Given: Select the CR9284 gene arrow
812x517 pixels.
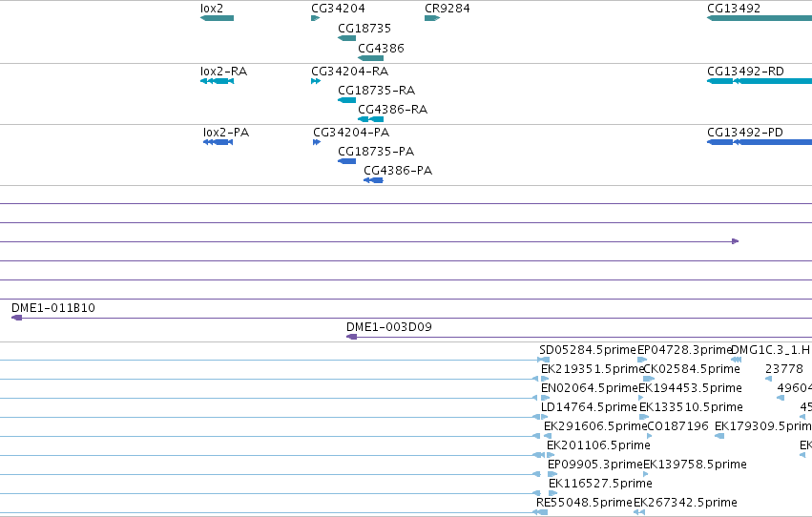Looking at the screenshot, I should coord(432,18).
